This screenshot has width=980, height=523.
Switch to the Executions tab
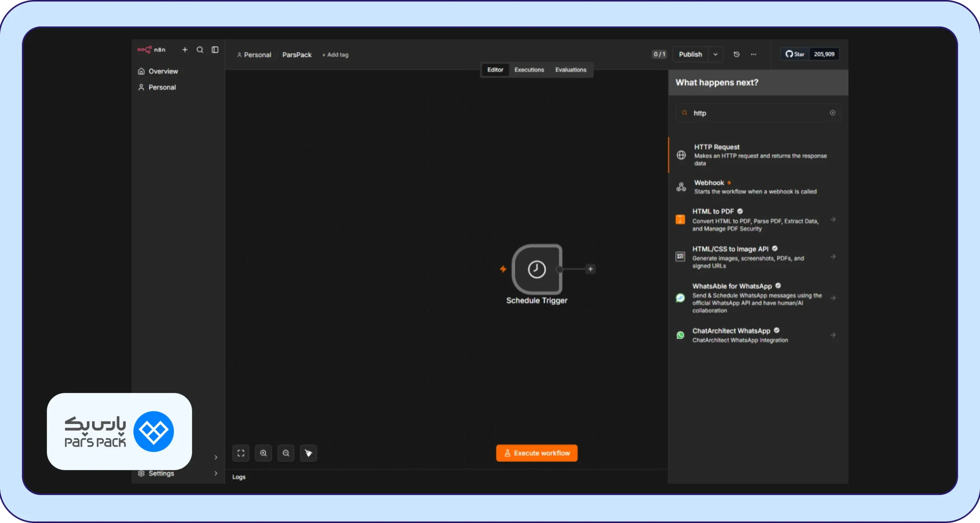[529, 70]
